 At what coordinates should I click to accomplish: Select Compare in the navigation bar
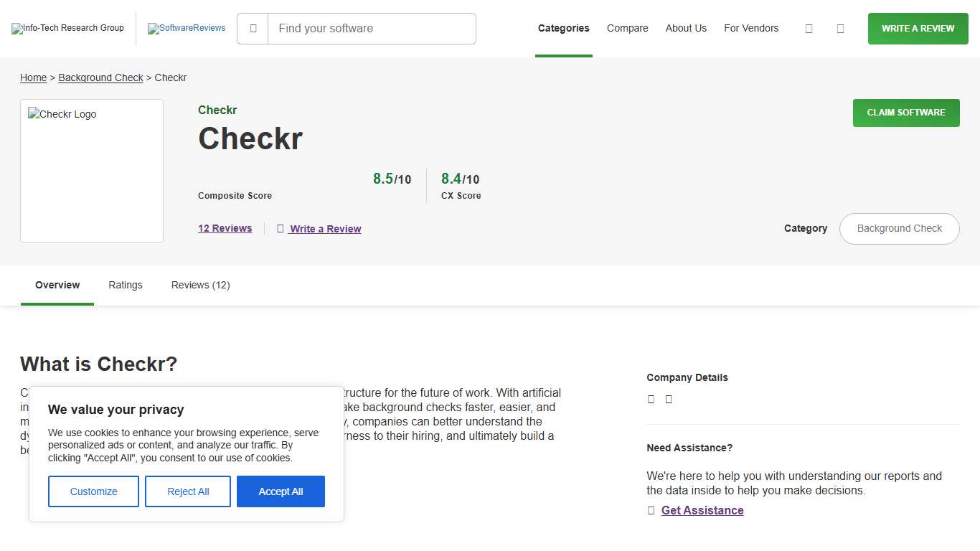click(x=627, y=28)
